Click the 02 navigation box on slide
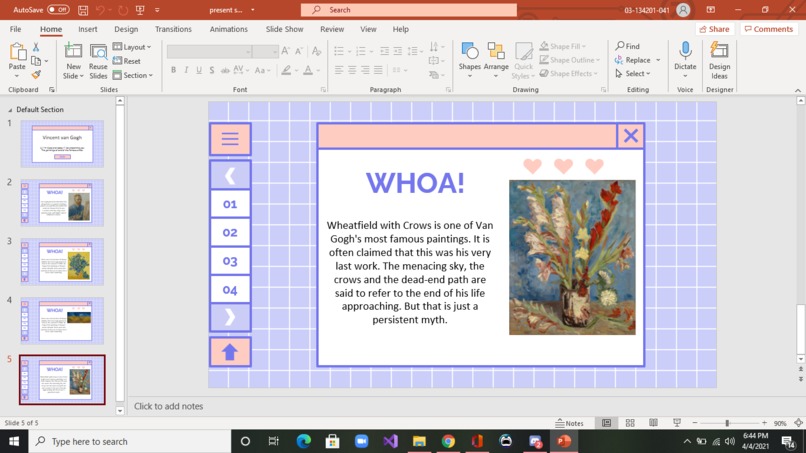The image size is (806, 453). pyautogui.click(x=230, y=232)
